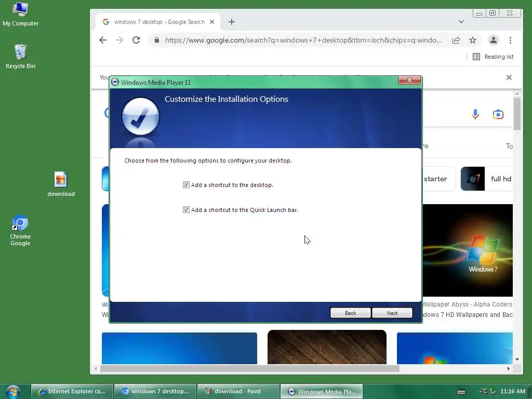The image size is (532, 399).
Task: Open Chrome three-dot menu
Action: point(510,40)
